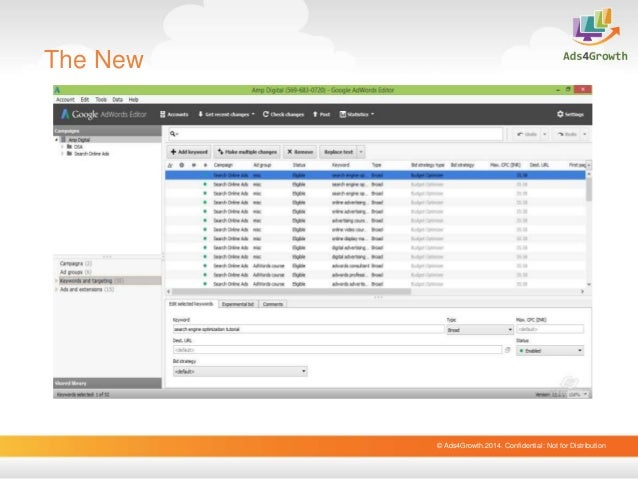The image size is (638, 479).
Task: Collapse the Amp Digital tree node
Action: coord(57,140)
